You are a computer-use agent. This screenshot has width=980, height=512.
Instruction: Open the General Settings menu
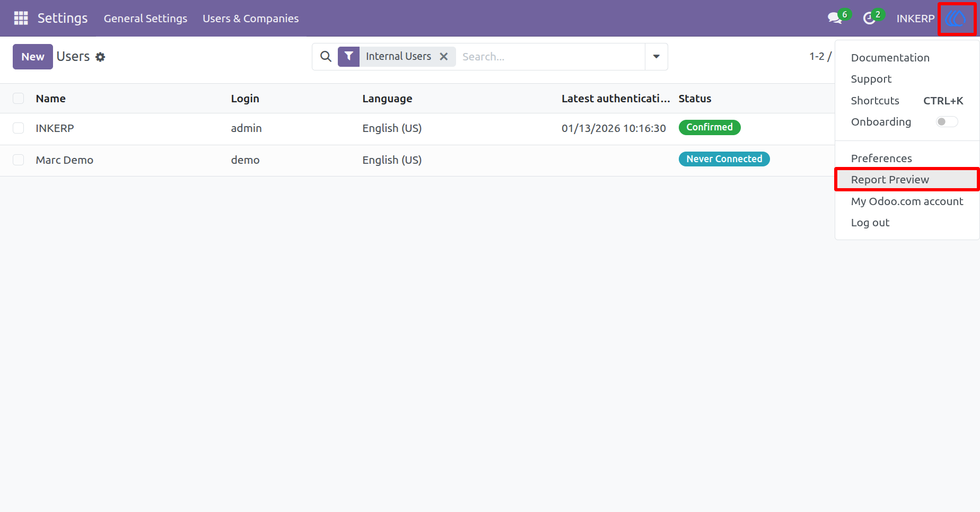(145, 19)
